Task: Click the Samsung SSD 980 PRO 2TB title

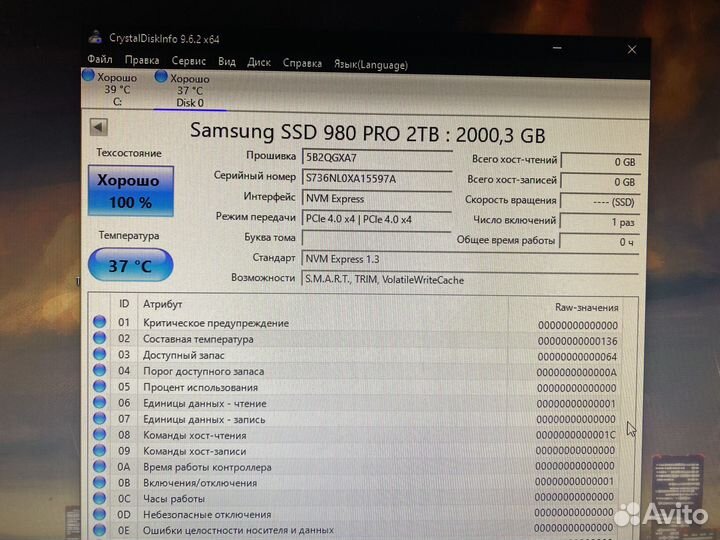Action: coord(367,133)
